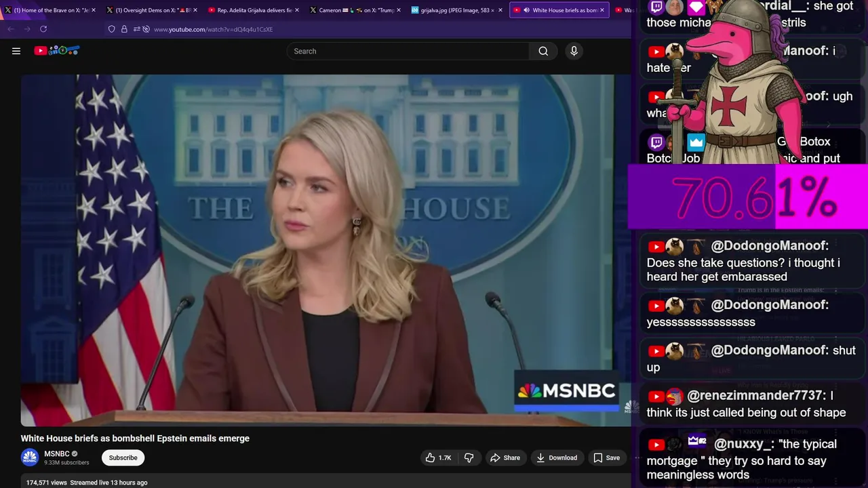Click in the YouTube Search box
Image resolution: width=868 pixels, height=488 pixels.
[x=408, y=51]
